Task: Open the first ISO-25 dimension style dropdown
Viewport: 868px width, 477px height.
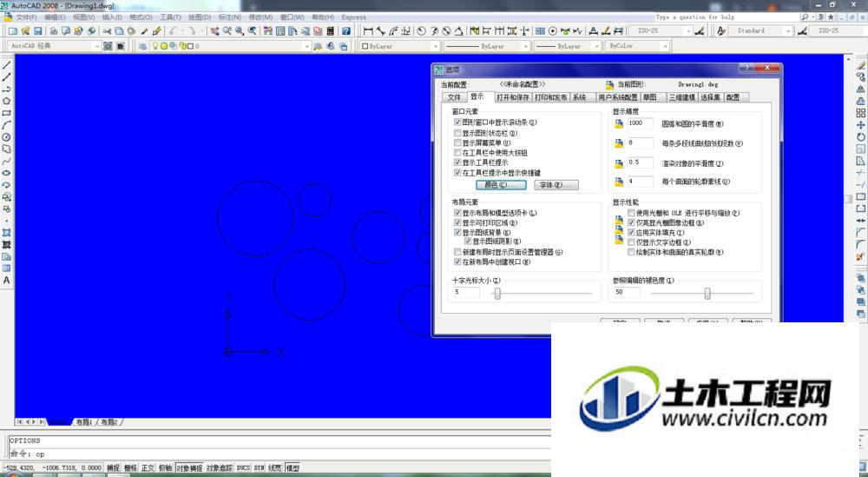Action: pos(688,31)
